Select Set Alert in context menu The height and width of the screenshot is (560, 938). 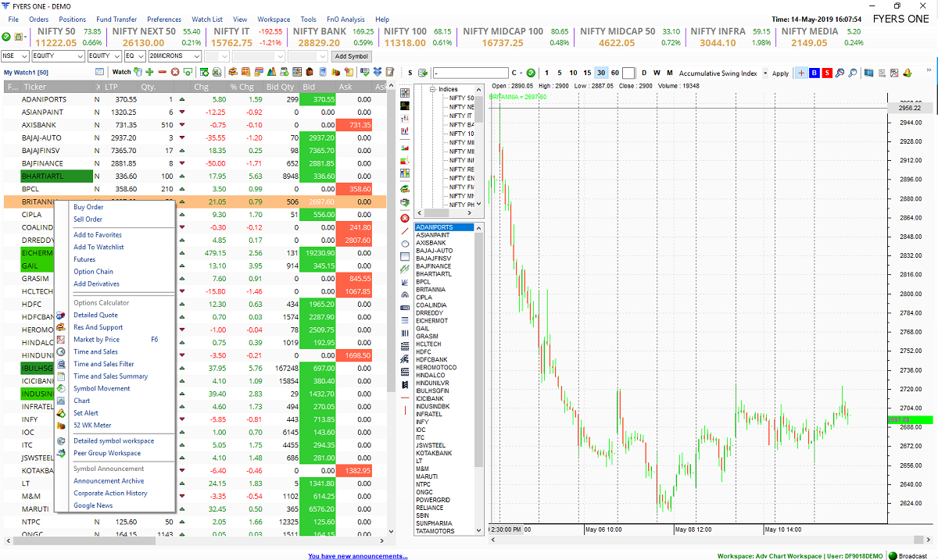pyautogui.click(x=86, y=412)
